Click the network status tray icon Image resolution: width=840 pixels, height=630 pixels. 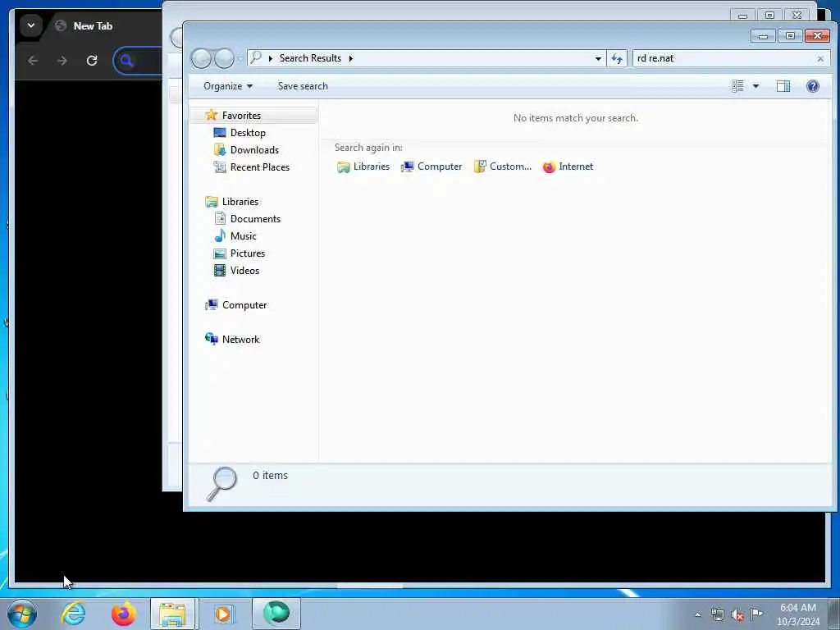pos(718,614)
